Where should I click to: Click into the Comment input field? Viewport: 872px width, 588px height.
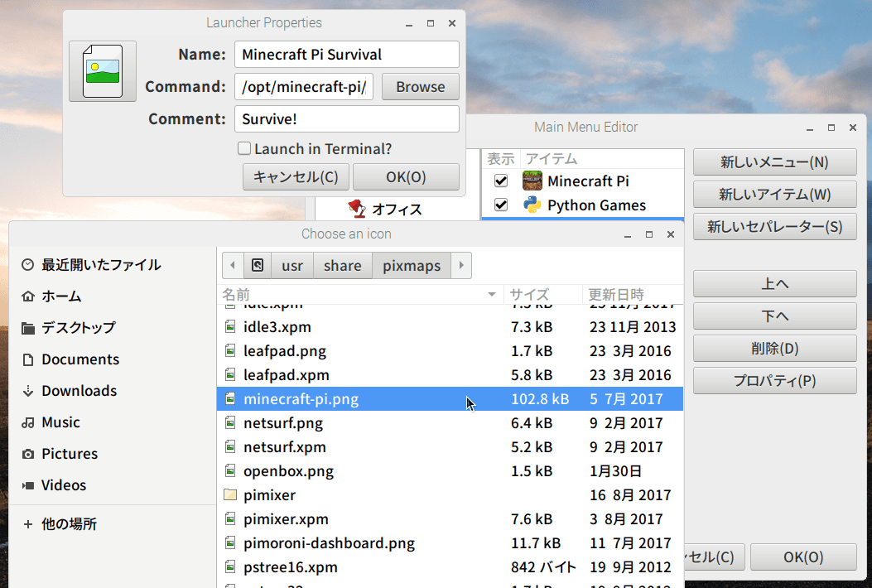(x=347, y=119)
